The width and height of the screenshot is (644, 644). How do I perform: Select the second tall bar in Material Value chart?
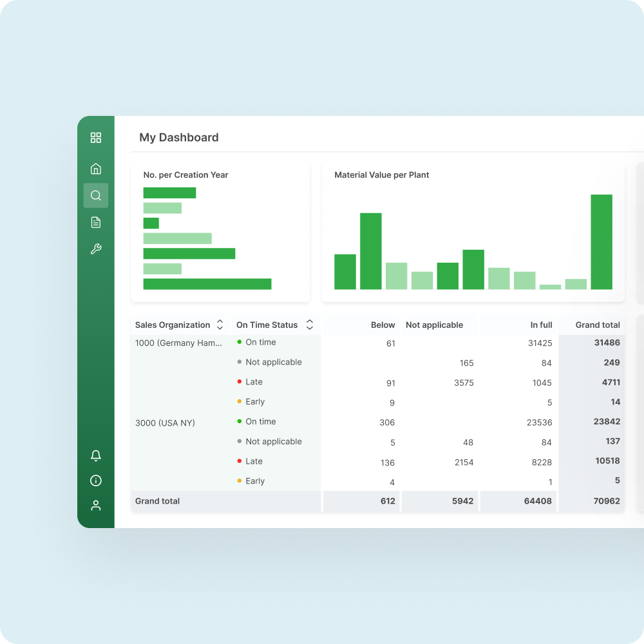[371, 251]
